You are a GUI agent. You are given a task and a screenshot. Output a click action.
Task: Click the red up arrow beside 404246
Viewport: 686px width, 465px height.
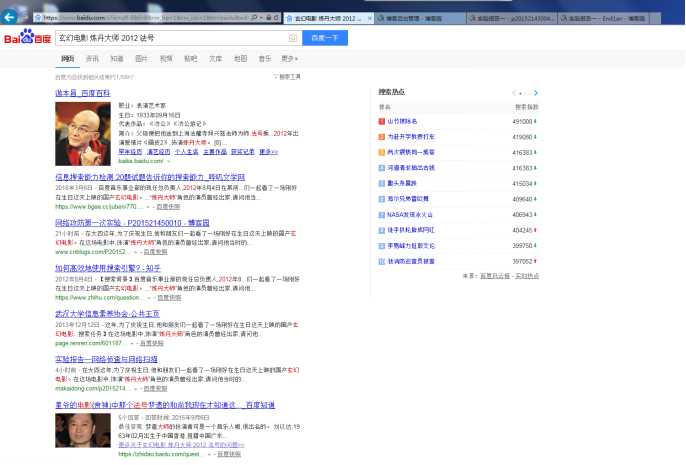point(536,230)
